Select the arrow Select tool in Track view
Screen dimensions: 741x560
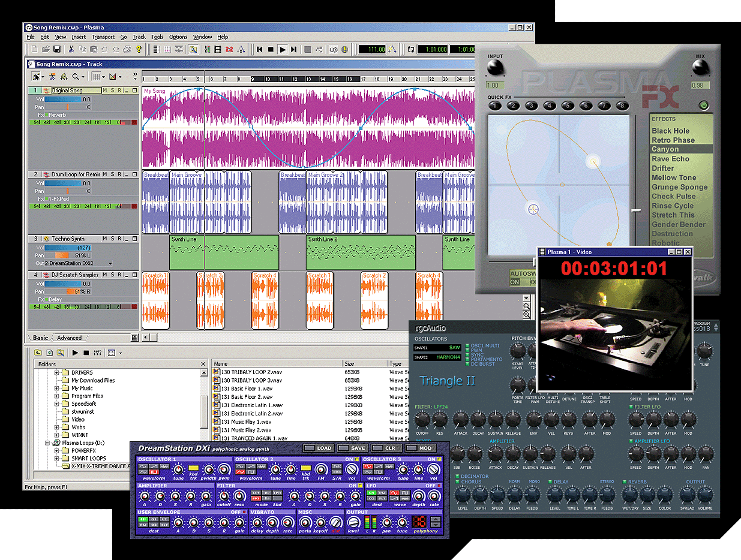(37, 76)
